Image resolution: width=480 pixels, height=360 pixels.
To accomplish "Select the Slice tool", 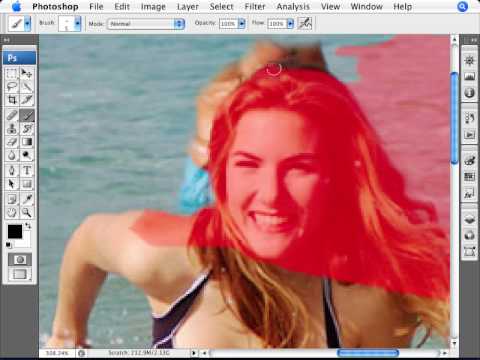I will click(27, 100).
